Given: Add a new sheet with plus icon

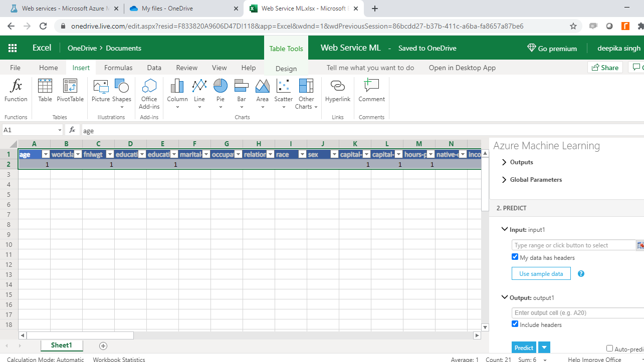Looking at the screenshot, I should pos(103,345).
